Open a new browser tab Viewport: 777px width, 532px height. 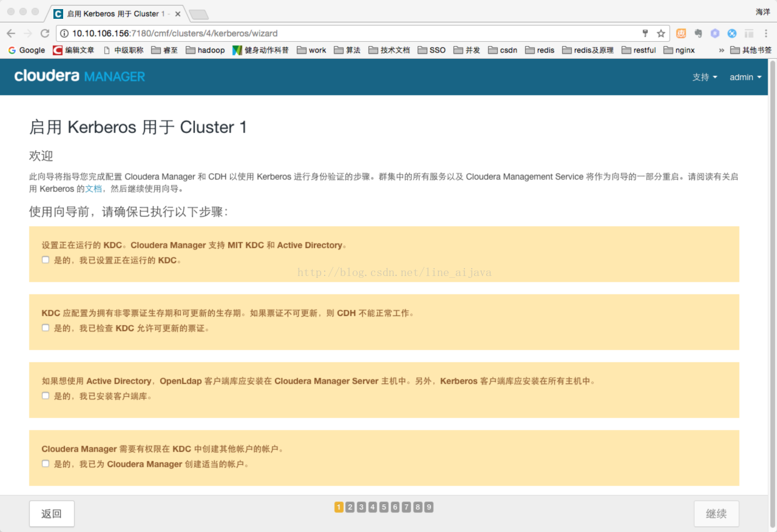coord(198,14)
